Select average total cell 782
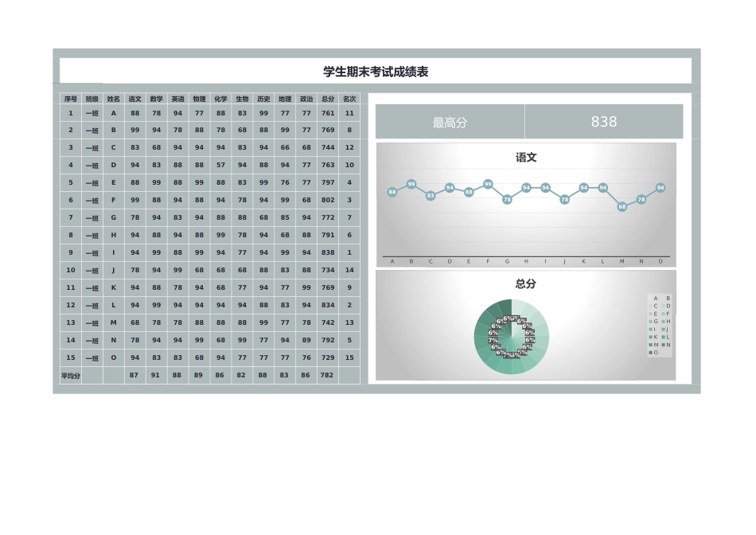 pyautogui.click(x=327, y=375)
